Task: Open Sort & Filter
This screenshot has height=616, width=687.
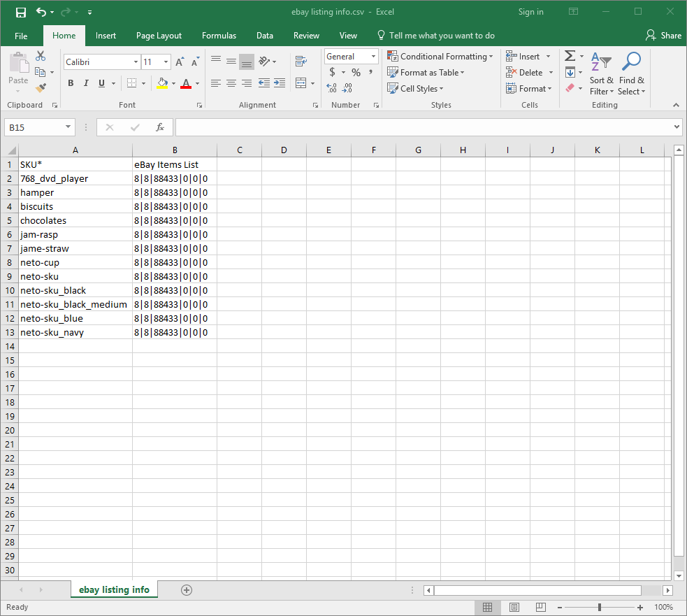Action: click(601, 73)
